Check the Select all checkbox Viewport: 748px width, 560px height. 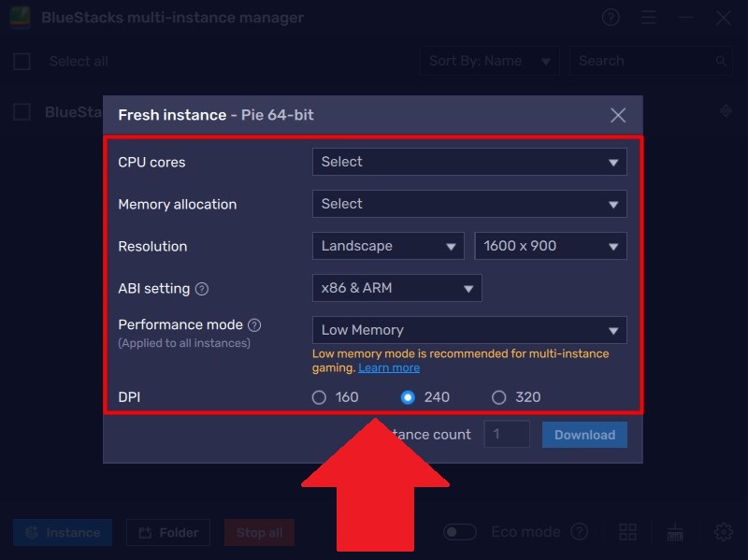22,61
